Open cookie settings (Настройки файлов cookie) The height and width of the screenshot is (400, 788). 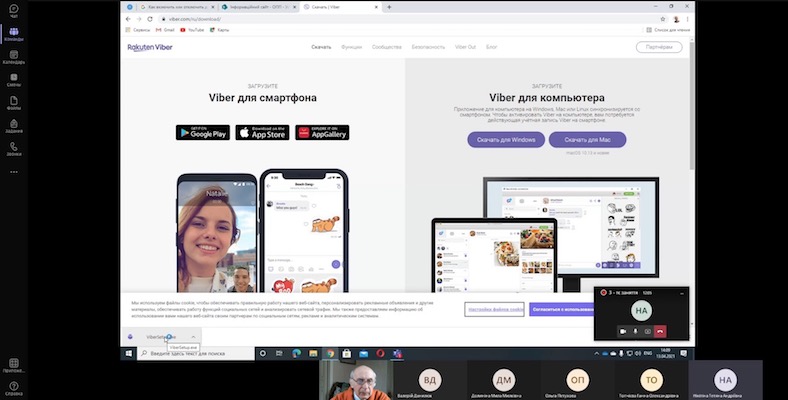coord(495,310)
